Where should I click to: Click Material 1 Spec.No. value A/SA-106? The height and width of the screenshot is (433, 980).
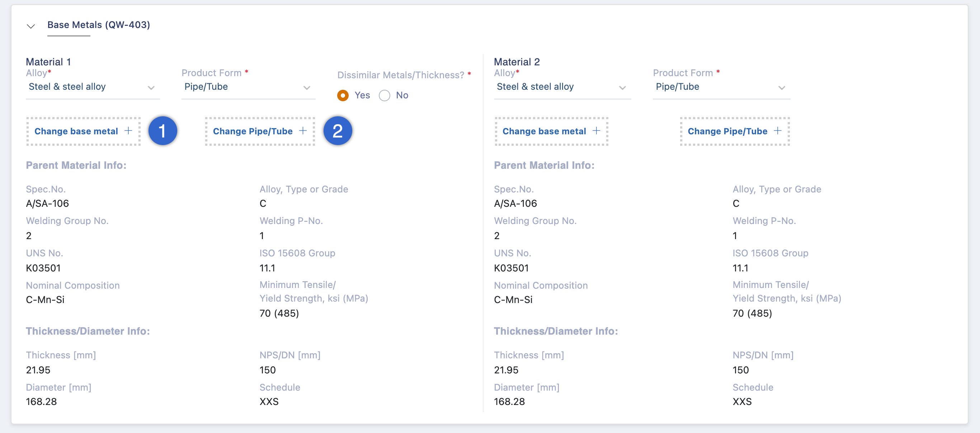click(x=47, y=204)
